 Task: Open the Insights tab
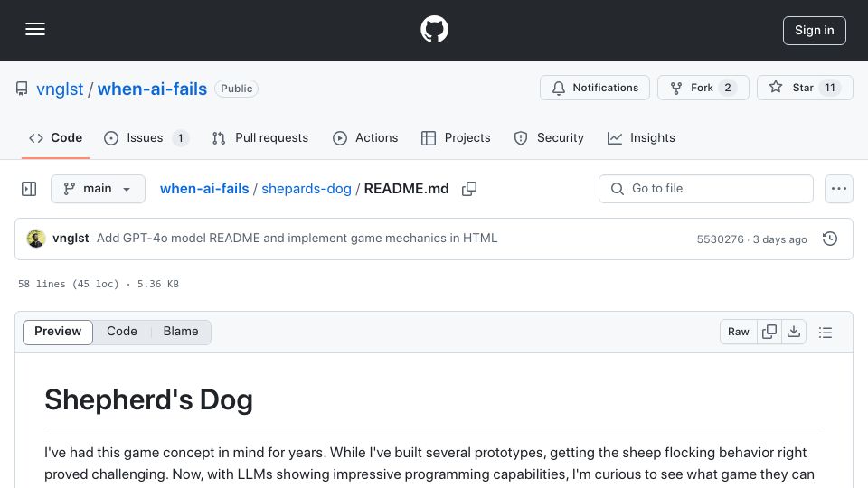[x=641, y=137]
